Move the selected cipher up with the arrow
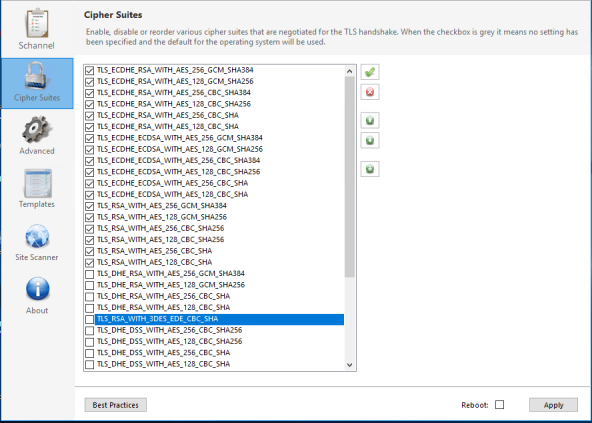Image resolution: width=592 pixels, height=423 pixels. pos(370,120)
